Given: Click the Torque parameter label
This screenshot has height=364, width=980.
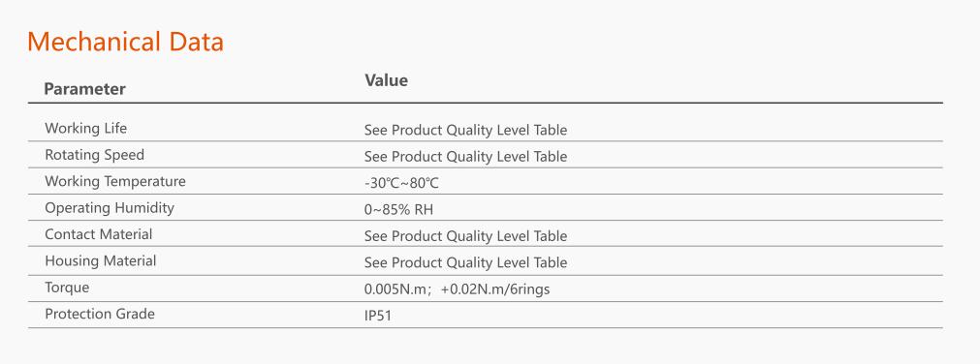Looking at the screenshot, I should tap(67, 288).
